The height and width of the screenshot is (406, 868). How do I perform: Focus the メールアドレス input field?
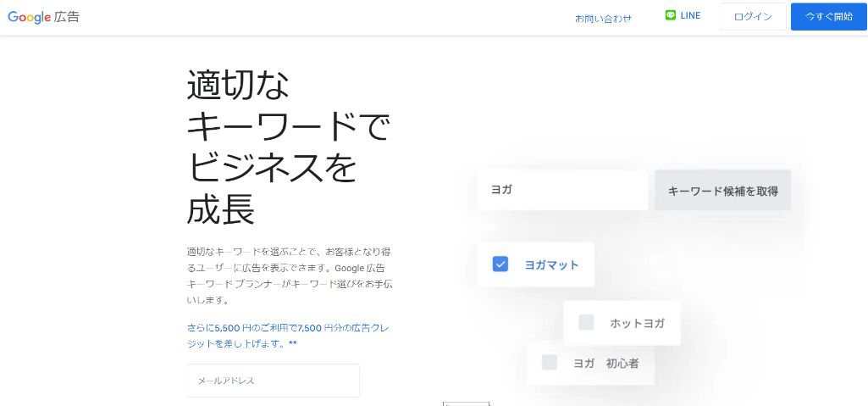pyautogui.click(x=274, y=381)
